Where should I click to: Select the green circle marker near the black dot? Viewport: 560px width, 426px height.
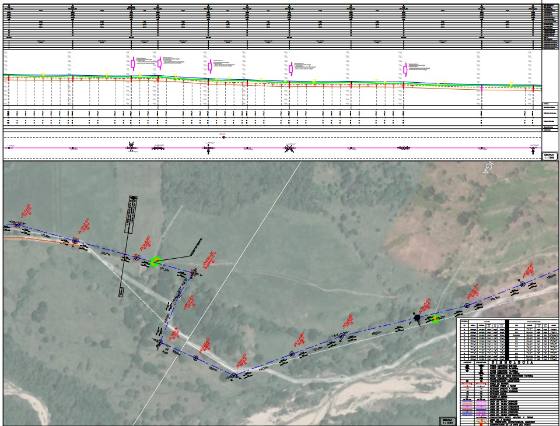(x=435, y=320)
